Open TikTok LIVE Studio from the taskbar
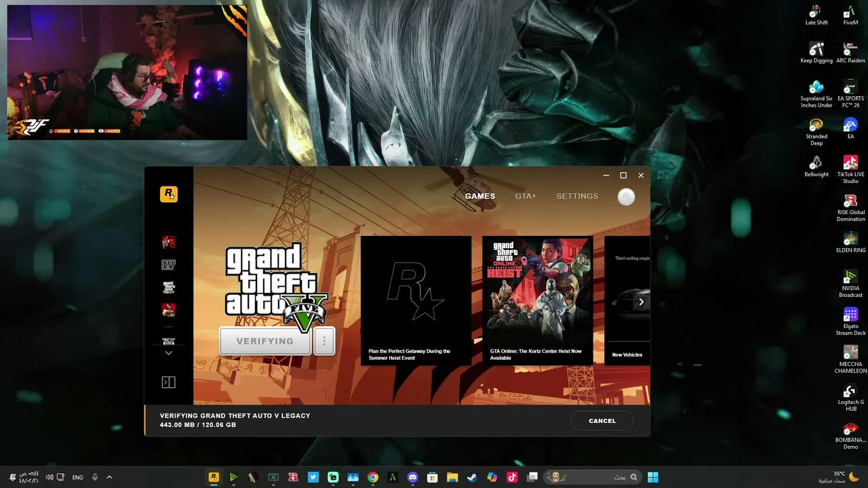Screen dimensions: 868x488 click(512, 477)
